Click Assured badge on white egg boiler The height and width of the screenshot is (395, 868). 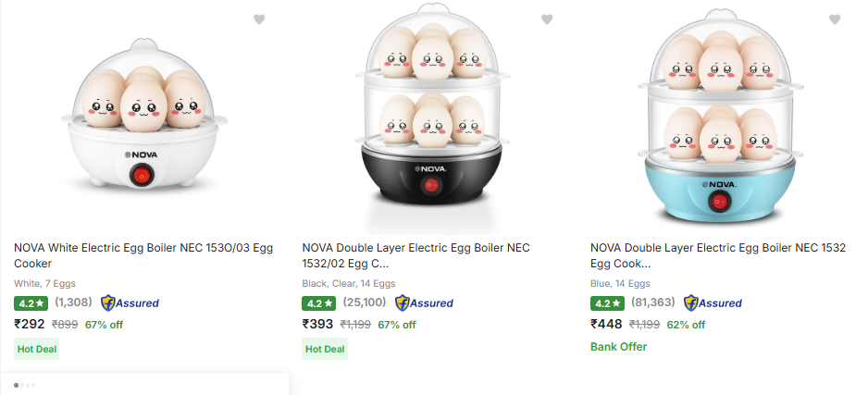130,302
